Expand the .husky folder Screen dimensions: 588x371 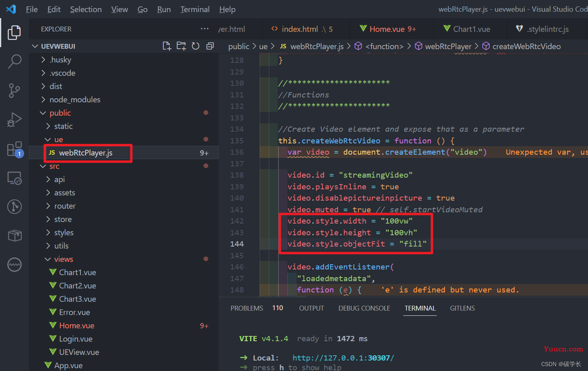43,60
